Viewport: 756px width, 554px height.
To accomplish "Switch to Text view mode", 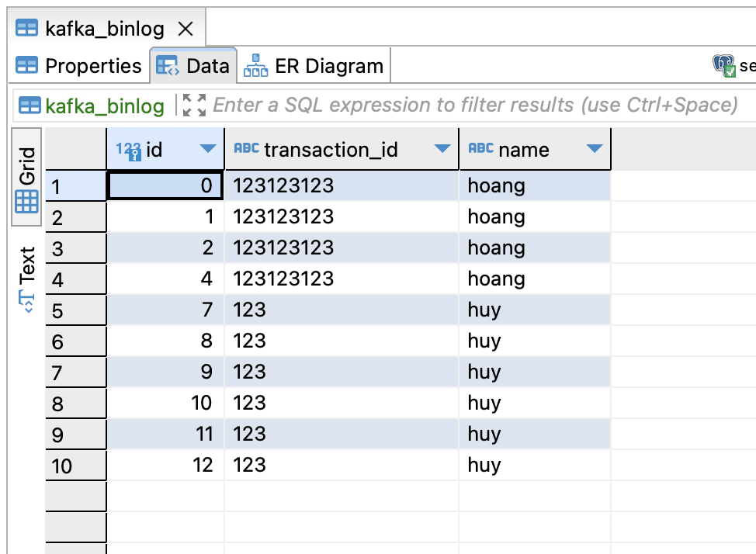I will point(26,279).
